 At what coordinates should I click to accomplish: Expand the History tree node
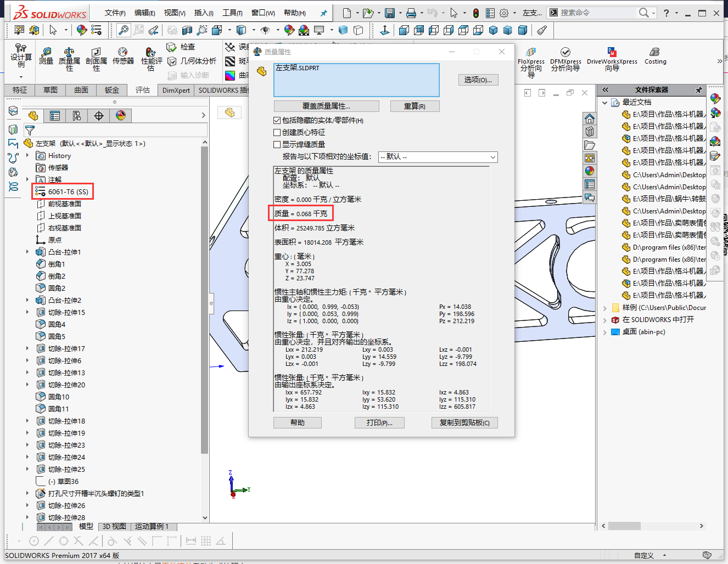[27, 156]
